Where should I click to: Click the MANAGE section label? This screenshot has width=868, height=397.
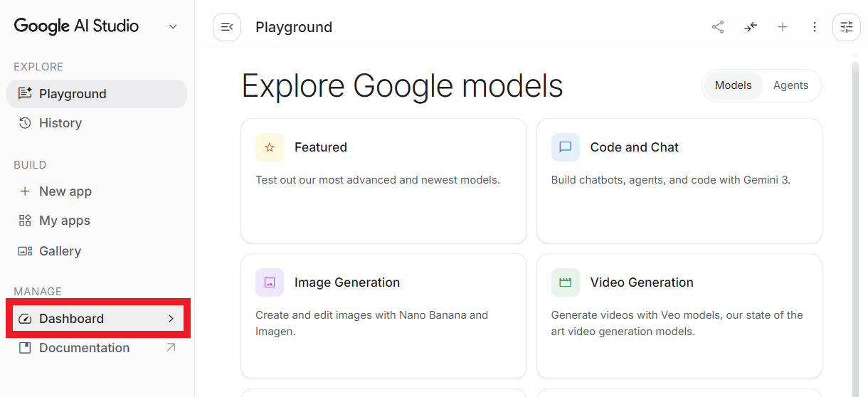click(x=38, y=292)
